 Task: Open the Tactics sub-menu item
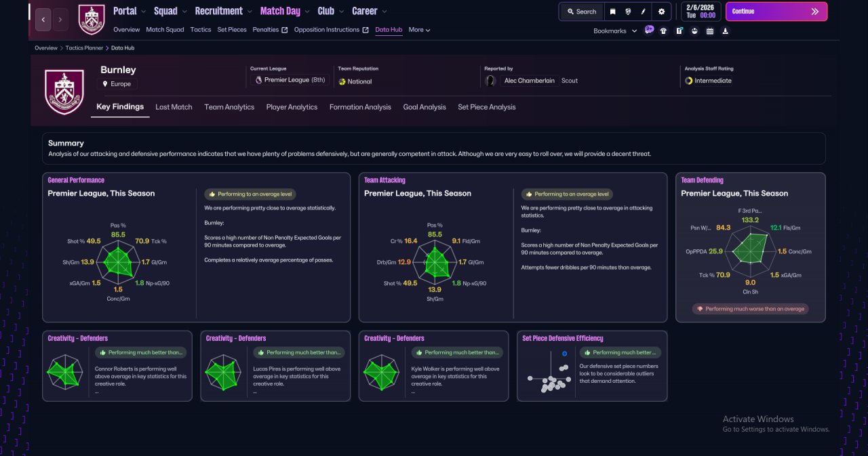pyautogui.click(x=201, y=30)
